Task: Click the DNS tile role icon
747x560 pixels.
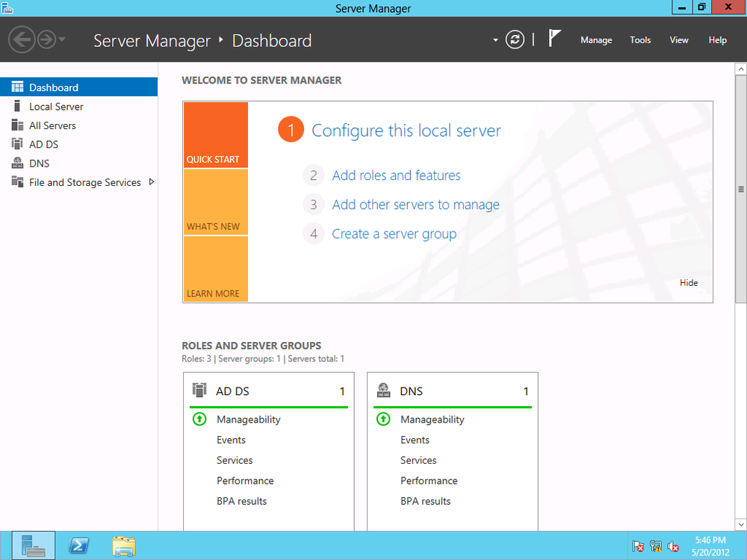Action: click(383, 390)
